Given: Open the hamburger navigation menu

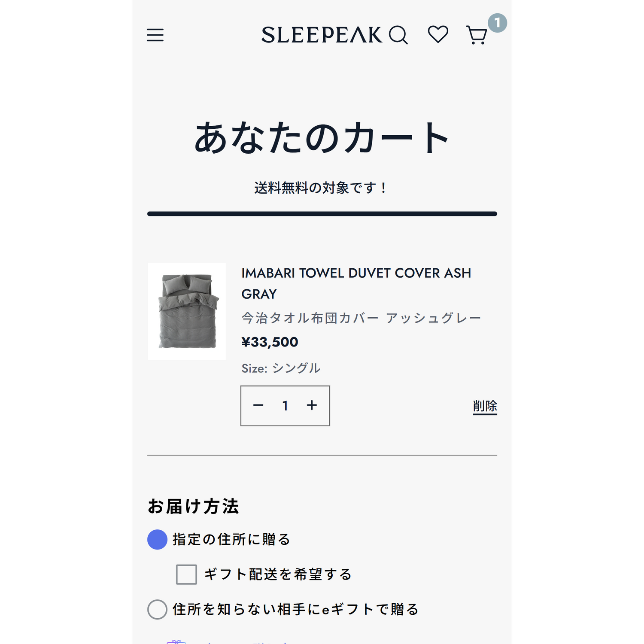Looking at the screenshot, I should (x=155, y=35).
